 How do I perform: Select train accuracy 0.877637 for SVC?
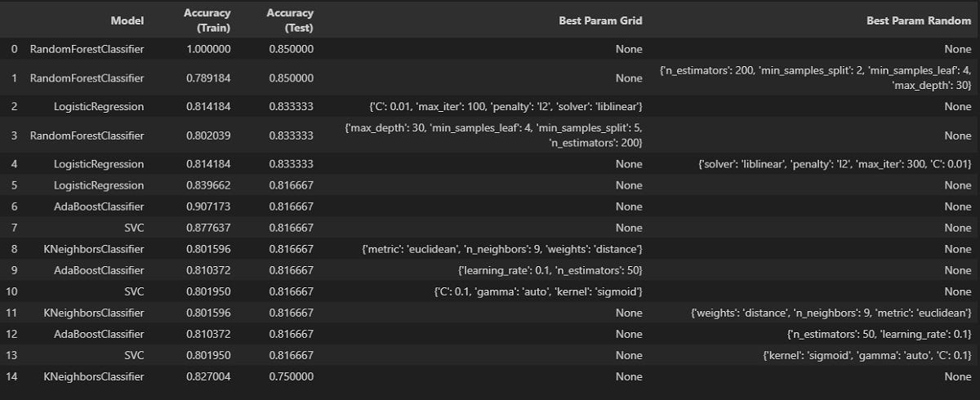point(207,228)
